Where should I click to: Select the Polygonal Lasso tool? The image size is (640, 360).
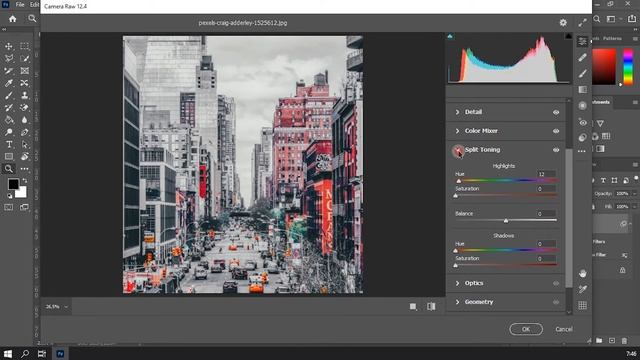(9, 58)
